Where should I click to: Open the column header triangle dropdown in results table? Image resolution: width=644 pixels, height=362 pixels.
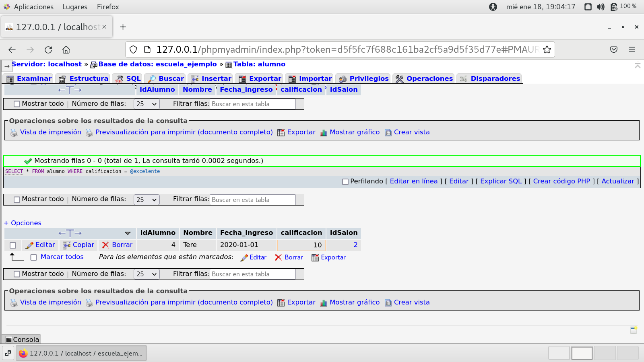128,233
